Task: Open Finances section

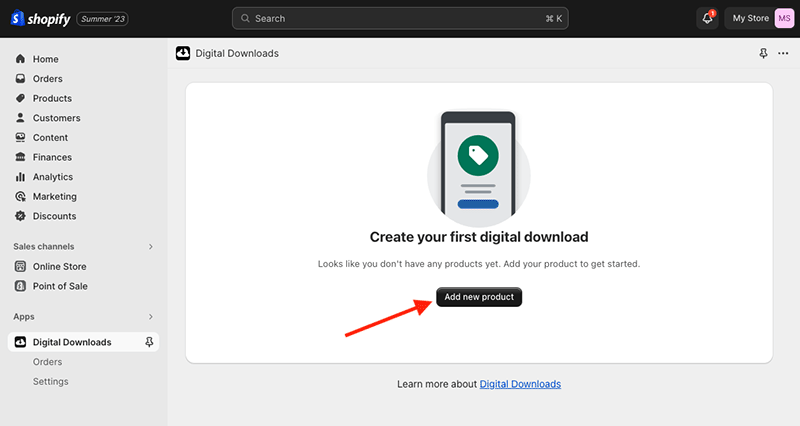Action: [x=52, y=157]
